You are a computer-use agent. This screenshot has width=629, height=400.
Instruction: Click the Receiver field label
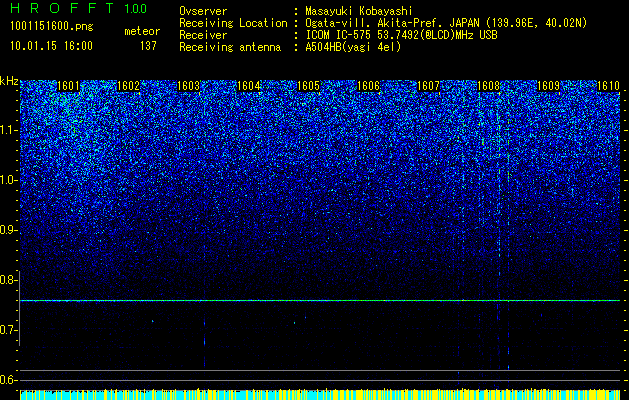(203, 35)
